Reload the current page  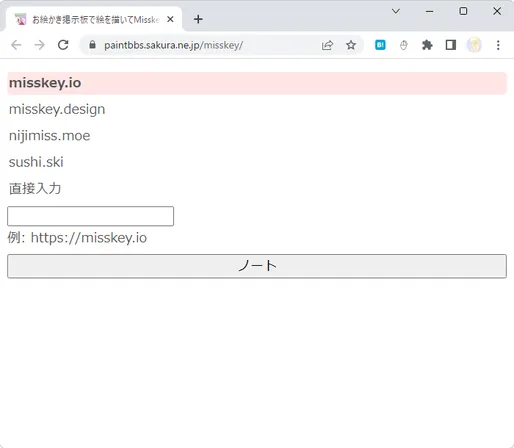[63, 45]
